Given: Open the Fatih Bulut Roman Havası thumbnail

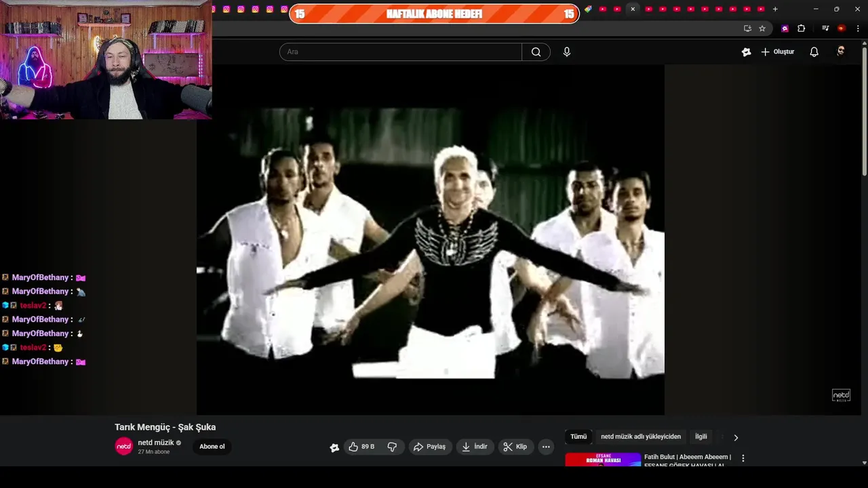Looking at the screenshot, I should (603, 460).
